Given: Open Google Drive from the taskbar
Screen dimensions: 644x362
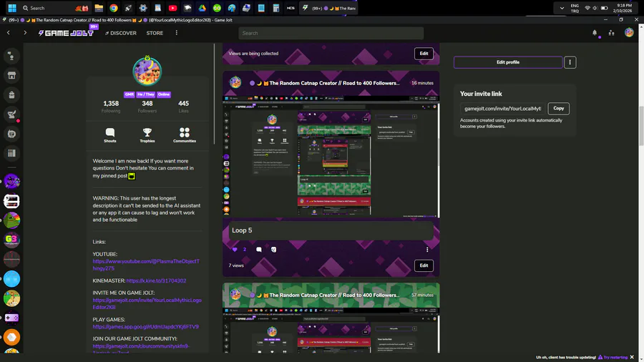Looking at the screenshot, I should tap(202, 8).
